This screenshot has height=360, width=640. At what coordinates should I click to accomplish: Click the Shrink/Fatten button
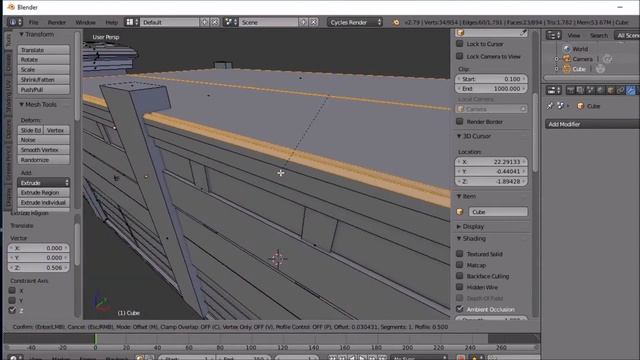point(43,80)
